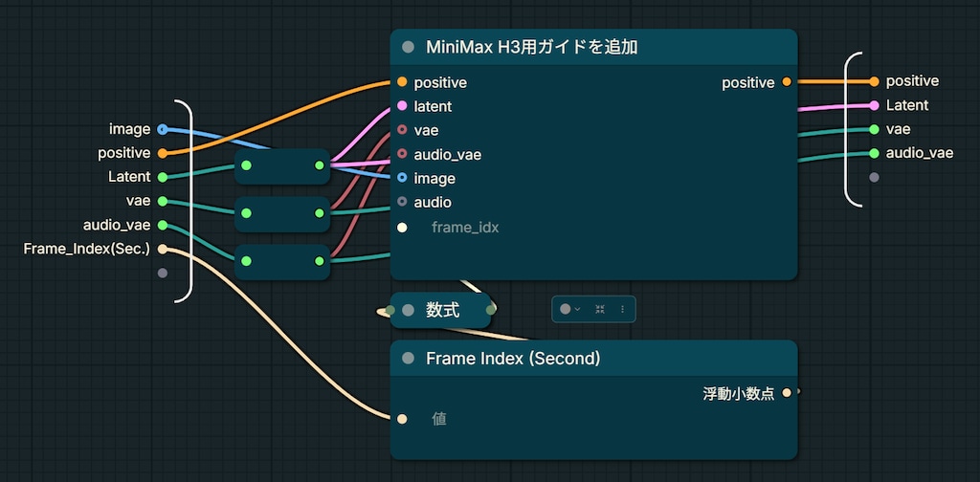Click the positive socket on the right output panel
This screenshot has height=482, width=980.
coord(874,81)
